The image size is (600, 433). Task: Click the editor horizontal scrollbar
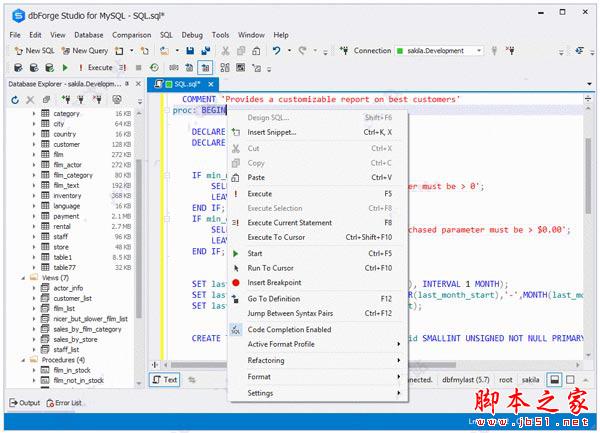[x=313, y=365]
